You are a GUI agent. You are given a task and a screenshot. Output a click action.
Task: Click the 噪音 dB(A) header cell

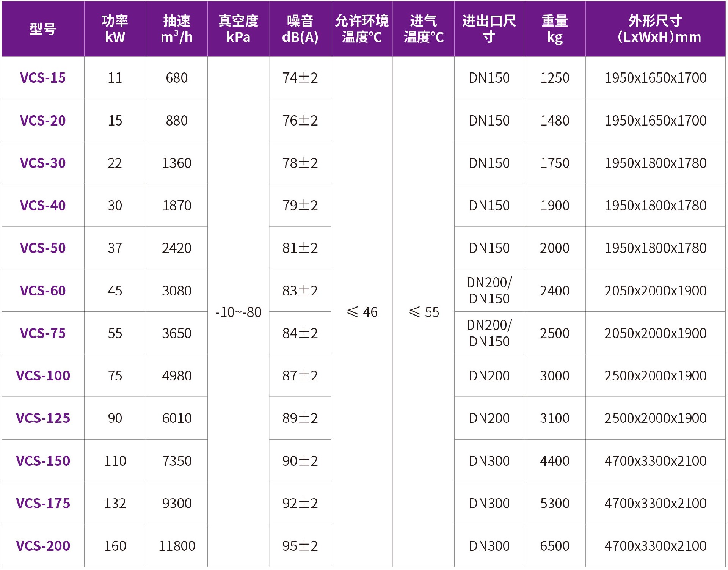coord(300,29)
